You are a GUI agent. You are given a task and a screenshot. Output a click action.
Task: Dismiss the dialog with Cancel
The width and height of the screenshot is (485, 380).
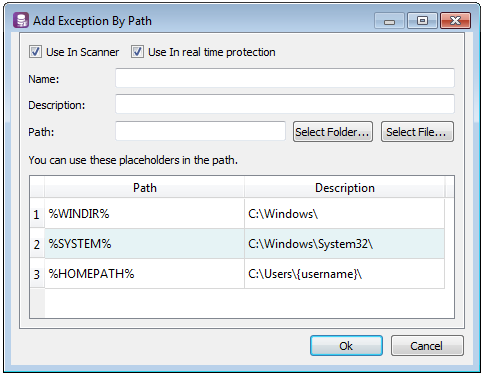click(427, 346)
